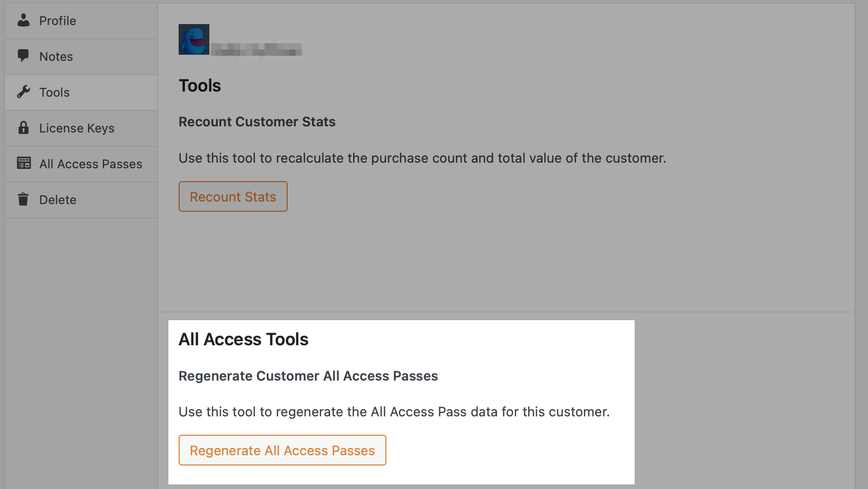Open the Profile tab label

58,21
